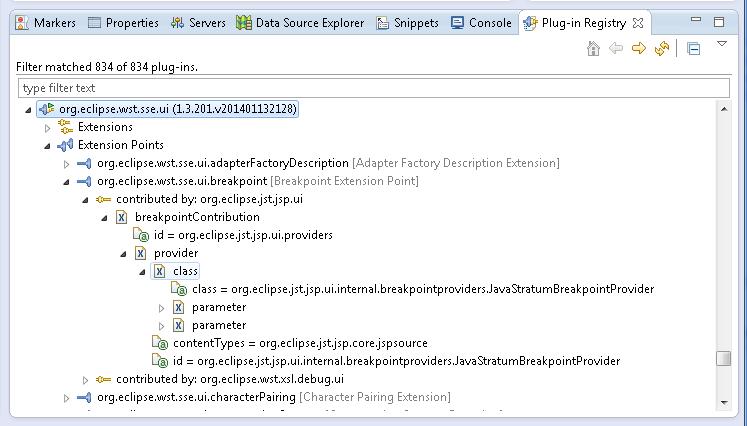Select the Plug-in Registry tab
The width and height of the screenshot is (747, 426).
[584, 23]
